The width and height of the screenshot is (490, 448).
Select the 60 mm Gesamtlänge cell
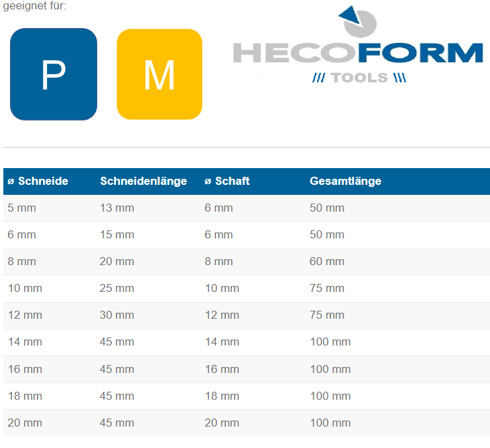point(326,262)
